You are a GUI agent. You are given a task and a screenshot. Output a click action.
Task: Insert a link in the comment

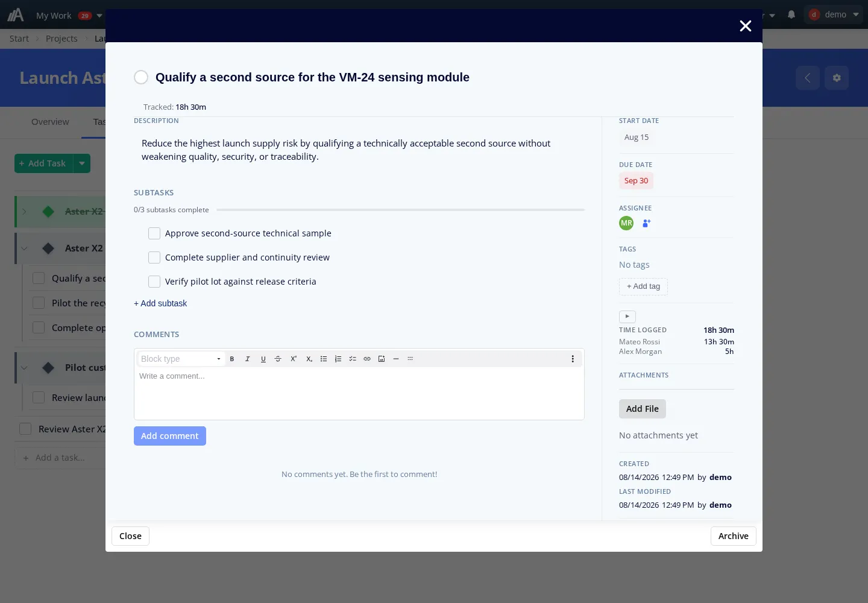367,359
